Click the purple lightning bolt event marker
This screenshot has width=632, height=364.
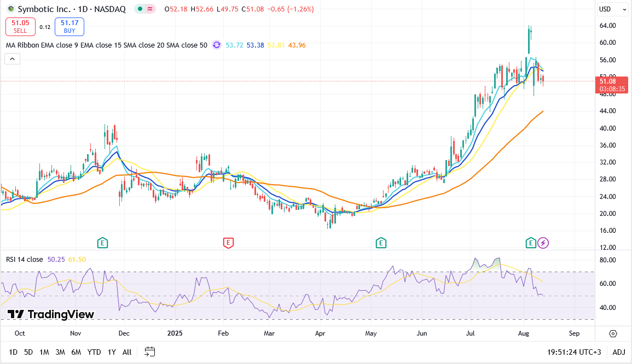(543, 242)
